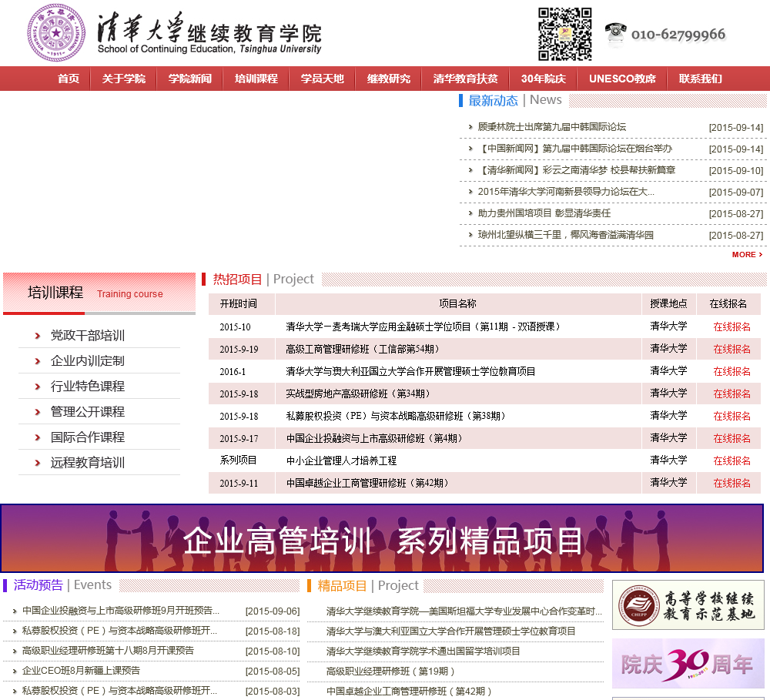
Task: Click 高等学校继续教育示范基地 banner image
Action: [688, 605]
